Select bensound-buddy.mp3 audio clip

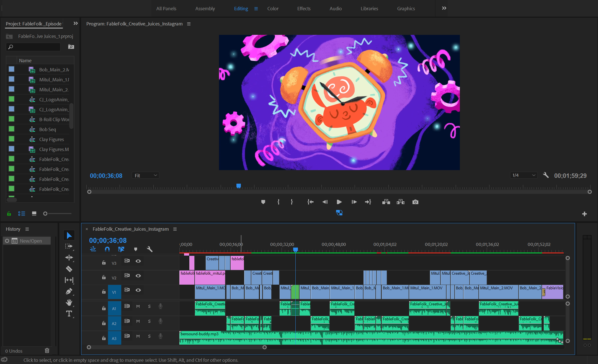(371, 338)
